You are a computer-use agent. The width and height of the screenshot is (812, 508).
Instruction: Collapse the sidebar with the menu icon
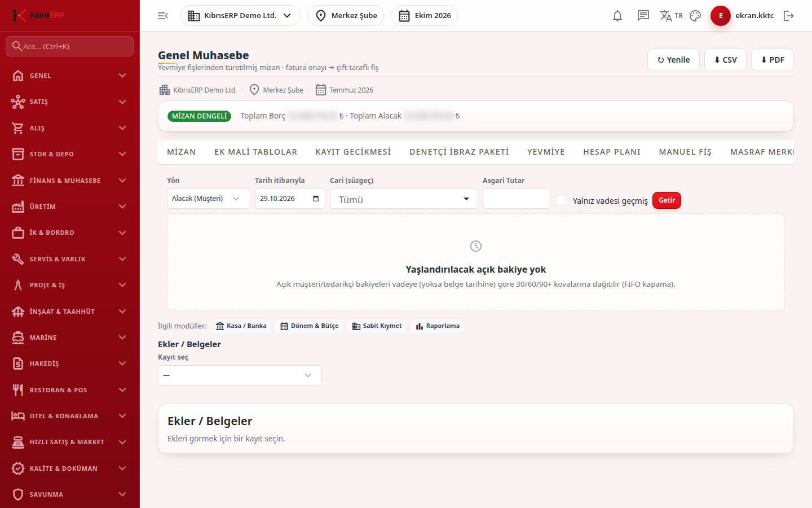163,16
